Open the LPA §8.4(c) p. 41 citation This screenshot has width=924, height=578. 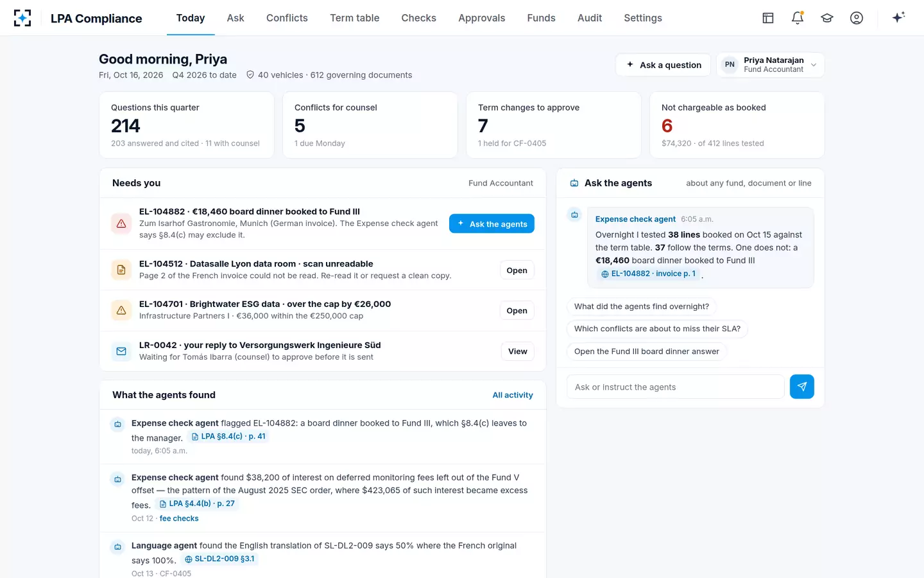pyautogui.click(x=228, y=437)
